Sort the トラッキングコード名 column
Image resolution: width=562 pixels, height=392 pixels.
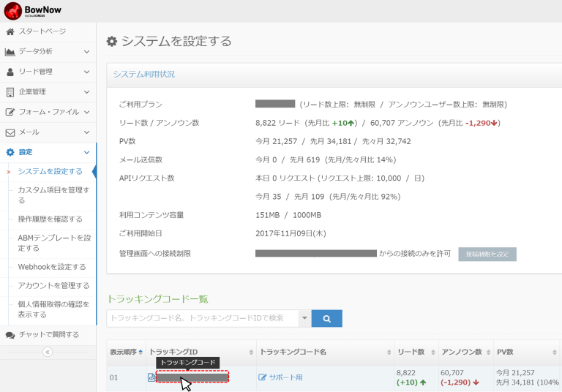point(389,353)
